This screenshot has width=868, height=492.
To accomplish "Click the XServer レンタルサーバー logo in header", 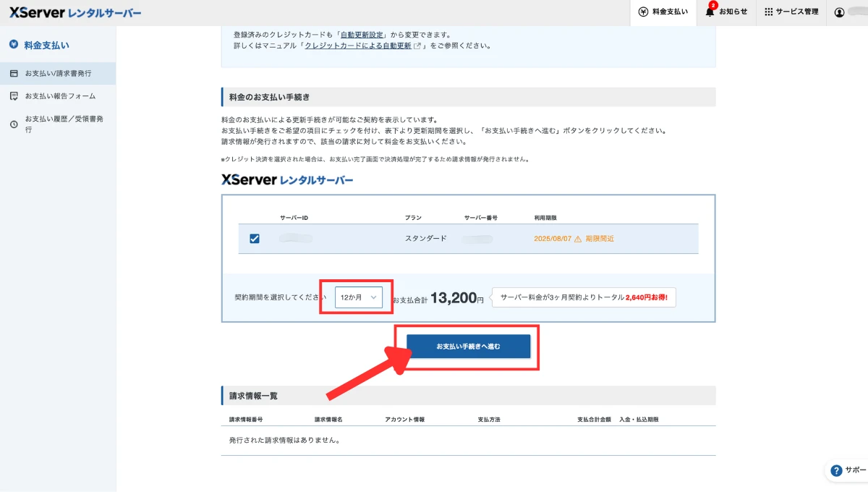I will [75, 13].
